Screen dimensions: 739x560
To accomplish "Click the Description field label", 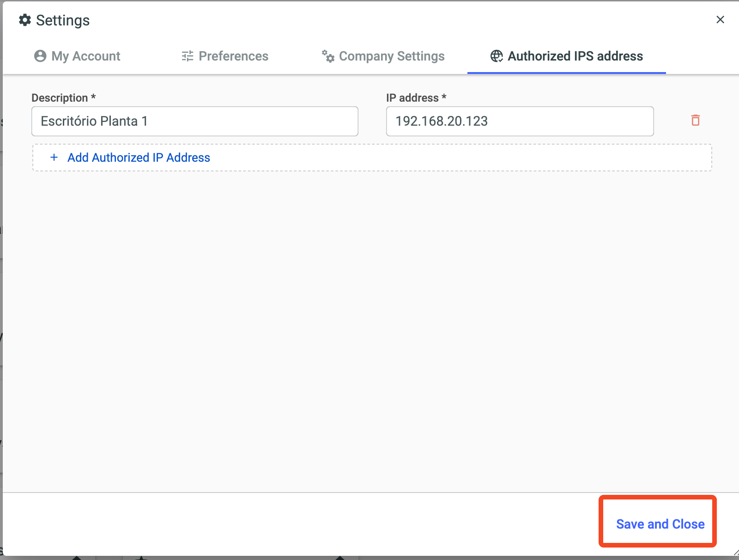I will [x=60, y=98].
